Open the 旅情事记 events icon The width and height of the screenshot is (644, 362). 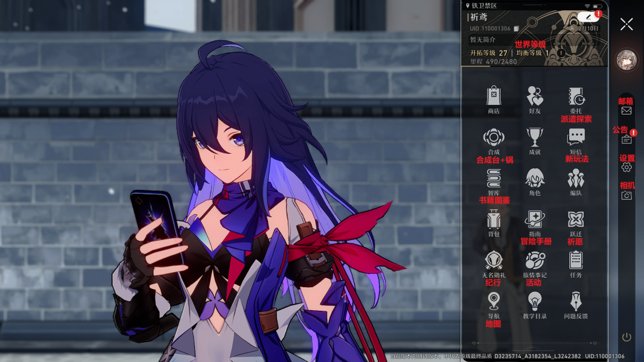535,260
